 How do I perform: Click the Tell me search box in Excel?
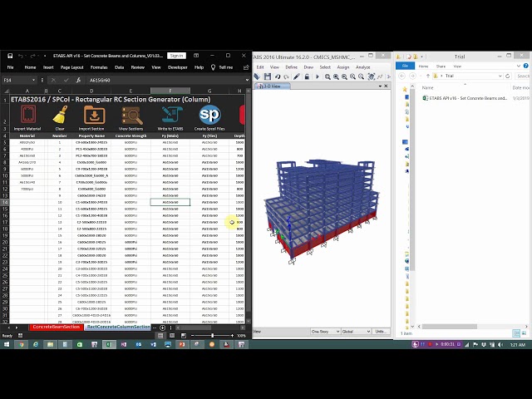(x=222, y=67)
